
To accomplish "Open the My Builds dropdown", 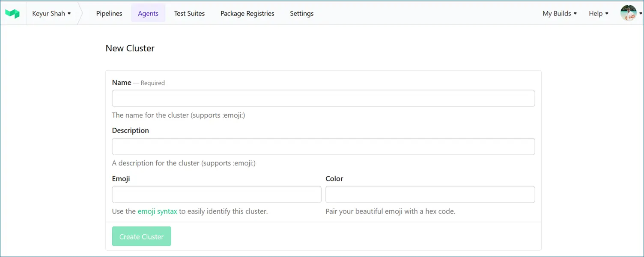I will pyautogui.click(x=559, y=13).
